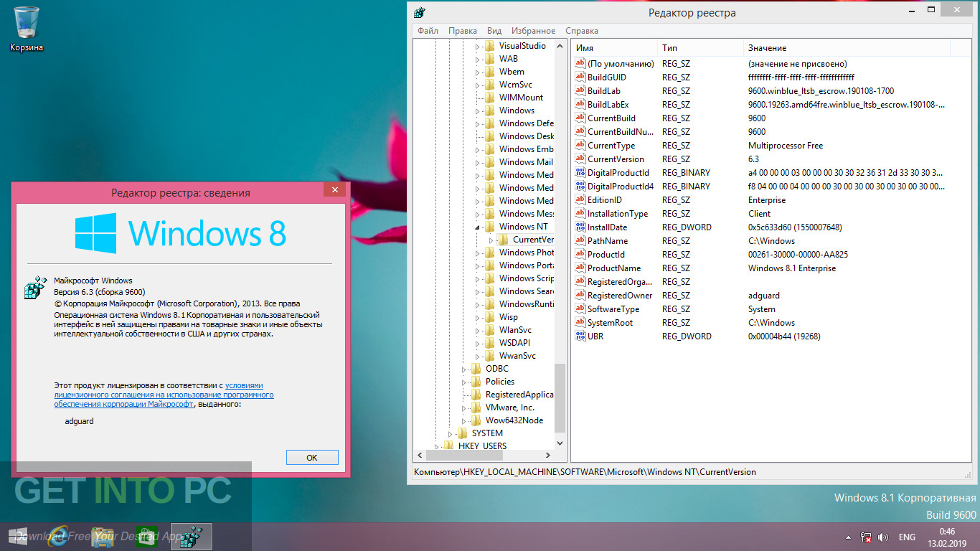Open the Start button on taskbar
980x551 pixels.
pos(19,536)
